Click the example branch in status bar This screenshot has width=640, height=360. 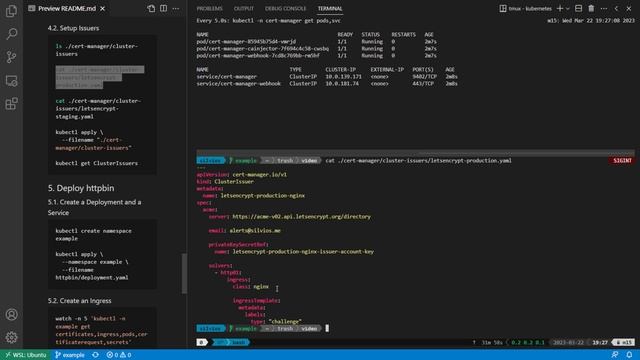pos(69,355)
